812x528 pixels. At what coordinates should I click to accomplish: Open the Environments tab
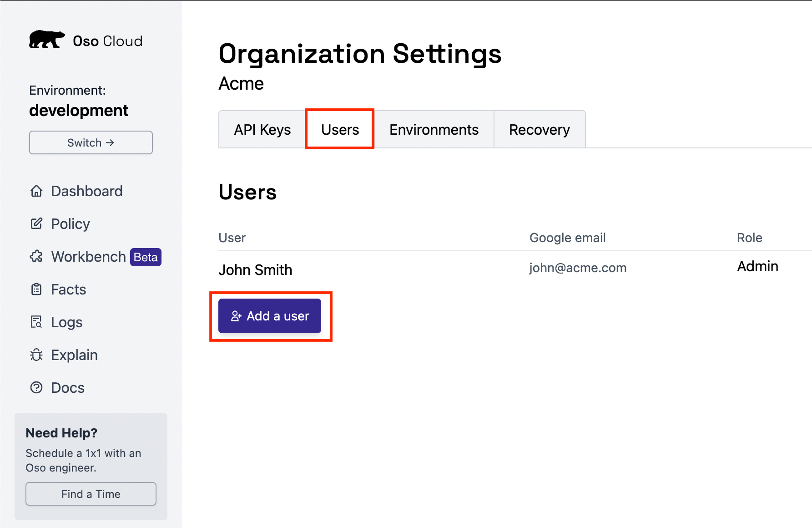pyautogui.click(x=434, y=130)
